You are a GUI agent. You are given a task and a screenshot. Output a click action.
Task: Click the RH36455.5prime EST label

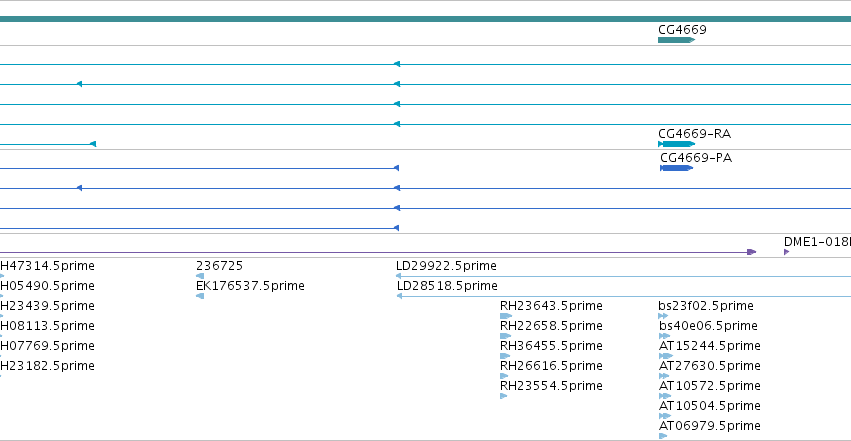pos(551,346)
